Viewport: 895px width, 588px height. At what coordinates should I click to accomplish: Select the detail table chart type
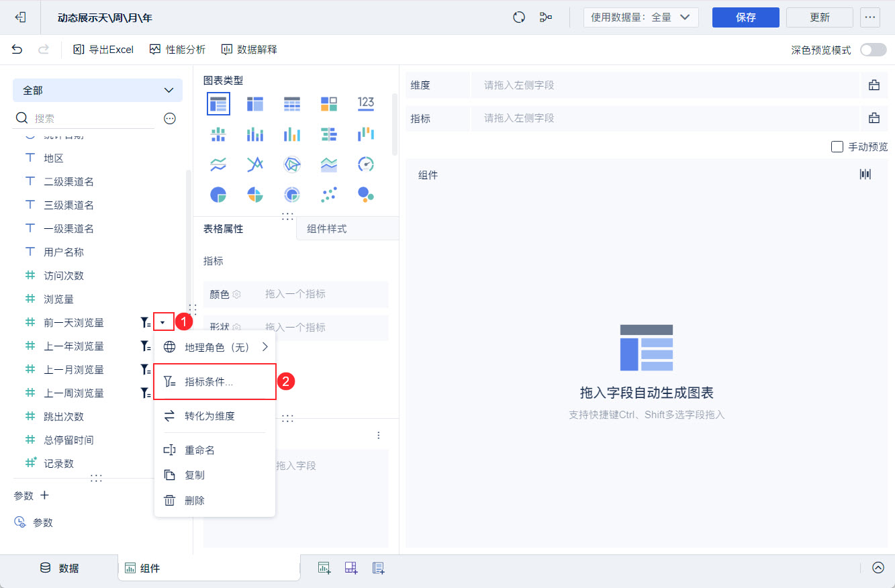tap(292, 103)
